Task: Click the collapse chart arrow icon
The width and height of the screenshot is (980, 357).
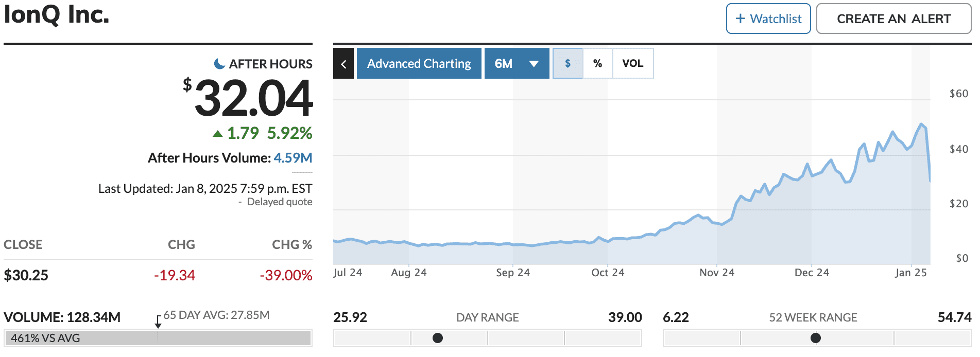Action: coord(343,64)
